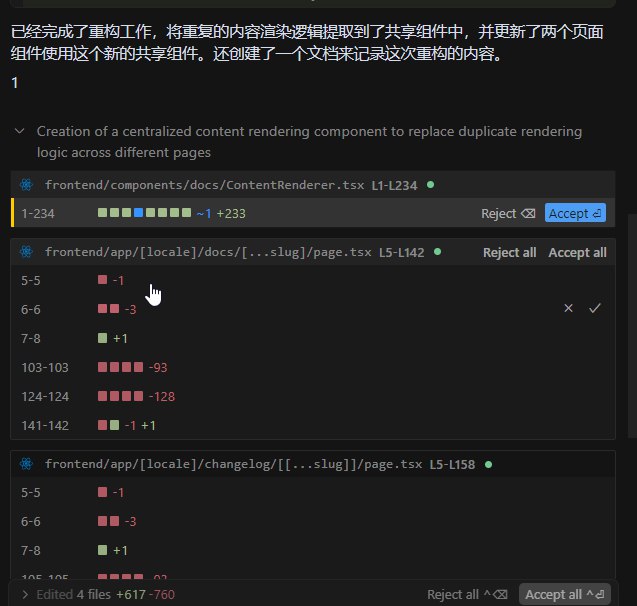Select changelog page 6-6 hunk row

pos(313,521)
